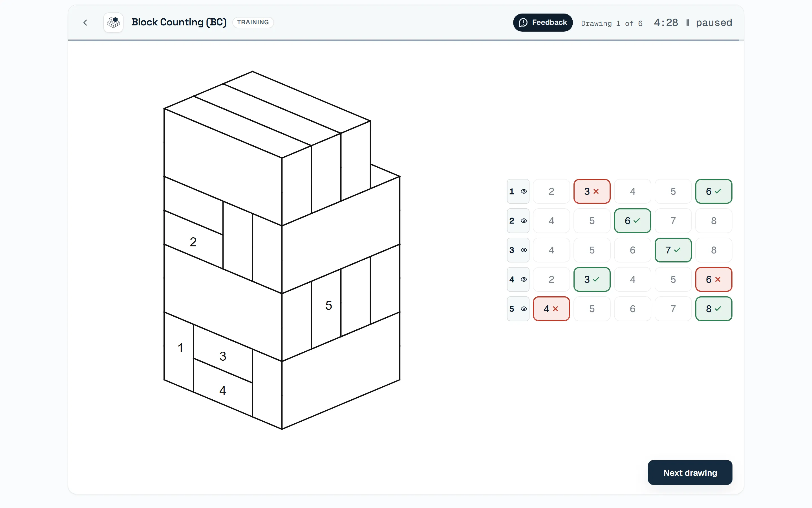This screenshot has width=812, height=508.
Task: Select answer 5 in row 4
Action: point(673,279)
